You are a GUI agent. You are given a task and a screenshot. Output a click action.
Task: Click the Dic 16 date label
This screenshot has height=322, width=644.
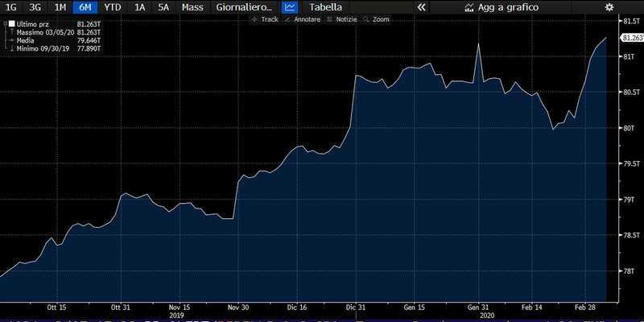tap(297, 308)
